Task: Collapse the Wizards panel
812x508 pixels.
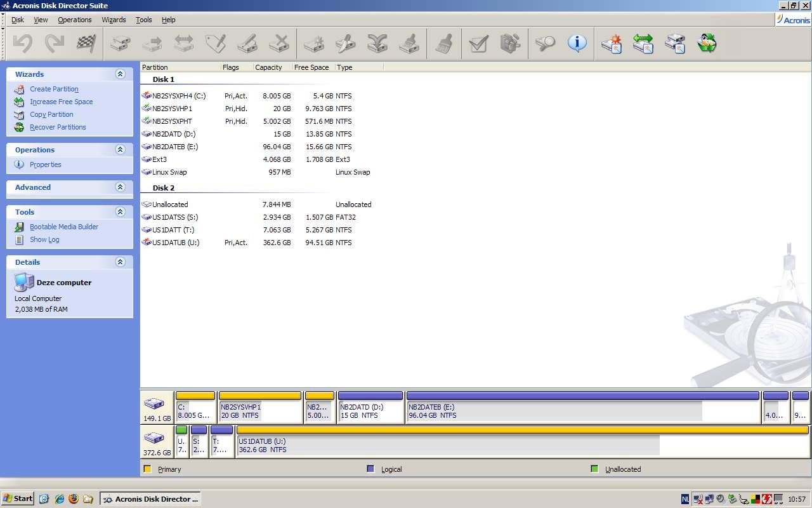Action: tap(121, 74)
